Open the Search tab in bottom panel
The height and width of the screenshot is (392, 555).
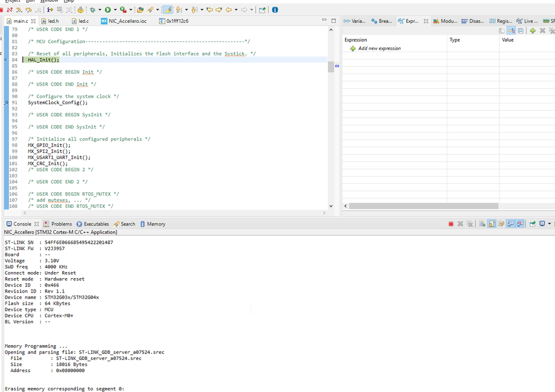pos(124,224)
